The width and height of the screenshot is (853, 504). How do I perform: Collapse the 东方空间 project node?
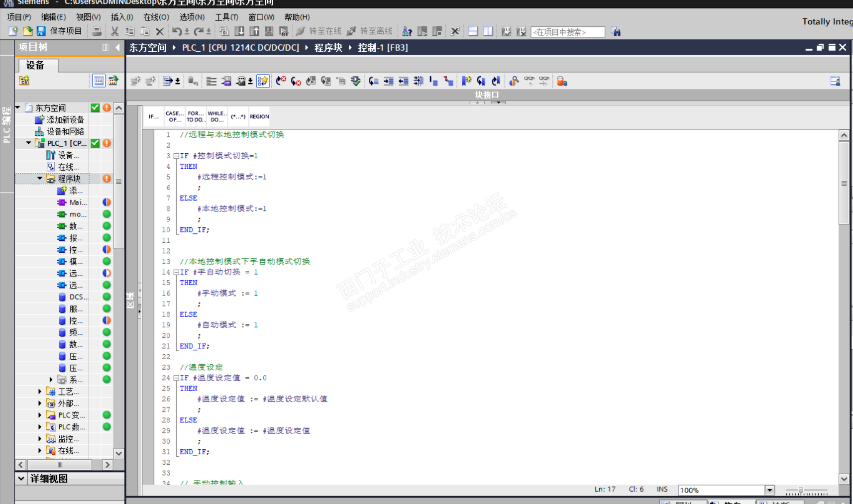pyautogui.click(x=18, y=107)
